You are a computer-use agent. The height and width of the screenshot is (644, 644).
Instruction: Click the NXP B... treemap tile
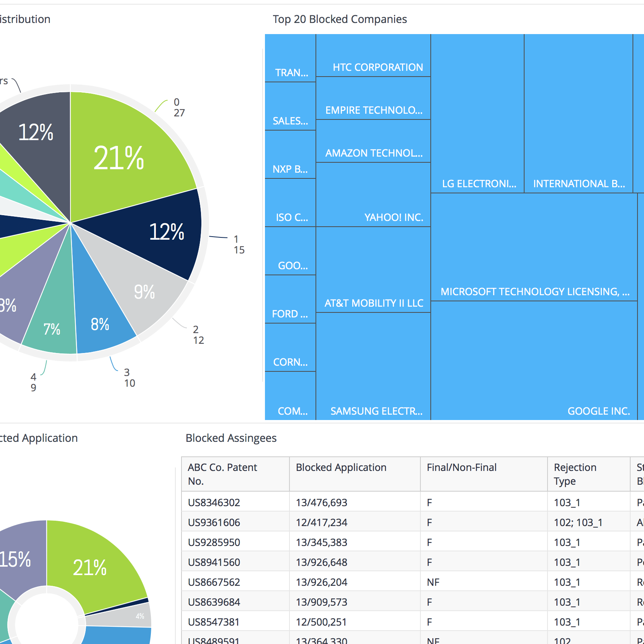click(x=290, y=155)
